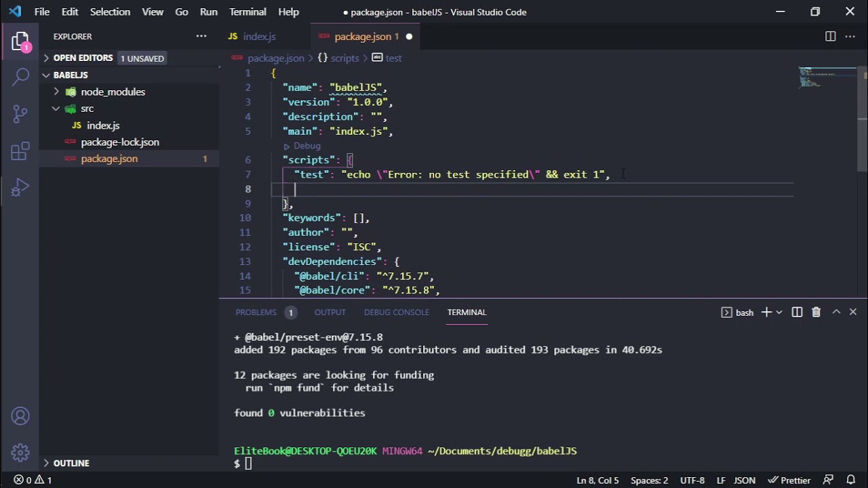Split the editor to the right
This screenshot has width=868, height=488.
pos(830,37)
